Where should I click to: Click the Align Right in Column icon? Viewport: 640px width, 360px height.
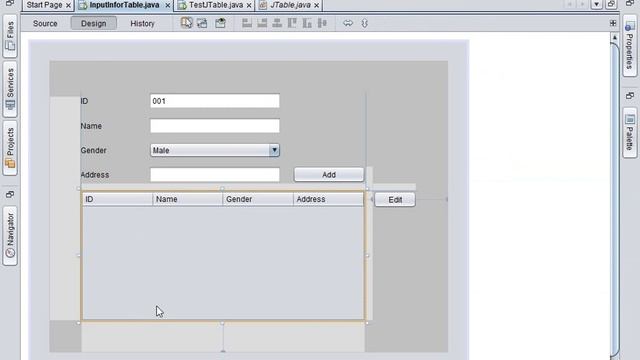click(262, 23)
